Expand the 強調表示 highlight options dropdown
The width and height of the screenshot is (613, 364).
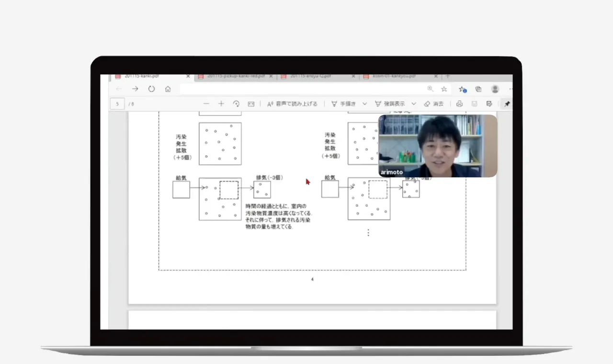coord(414,104)
